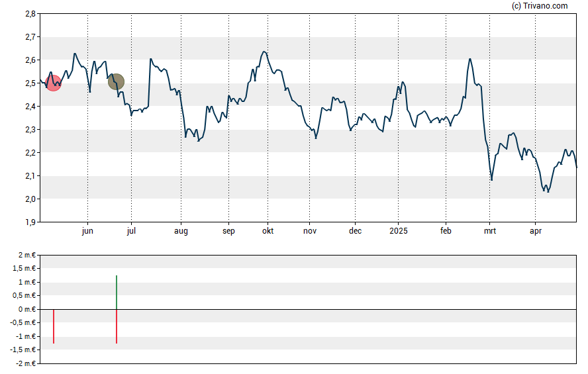
Task: Click the 'apr' month label
Action: click(536, 231)
